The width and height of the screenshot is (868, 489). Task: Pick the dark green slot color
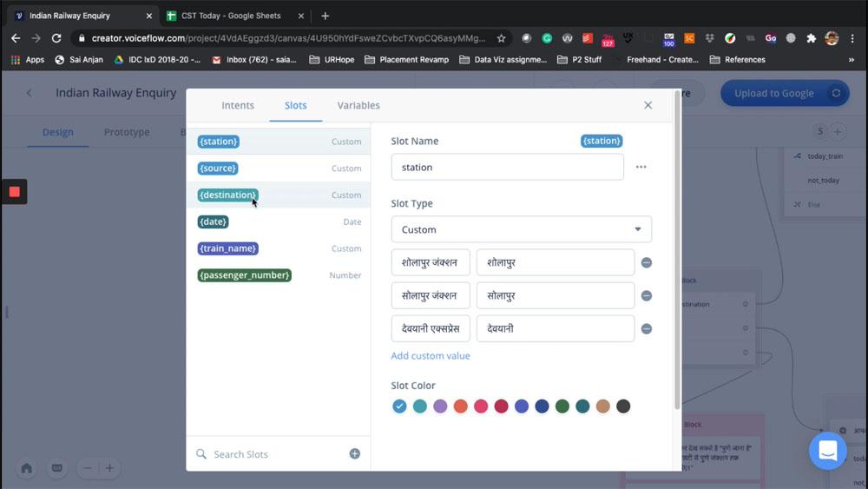coord(562,406)
